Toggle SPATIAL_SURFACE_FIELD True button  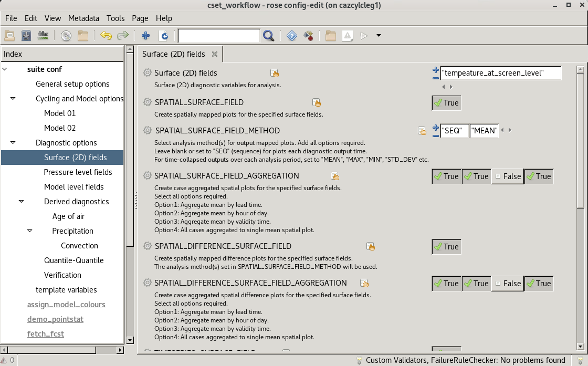coord(446,103)
